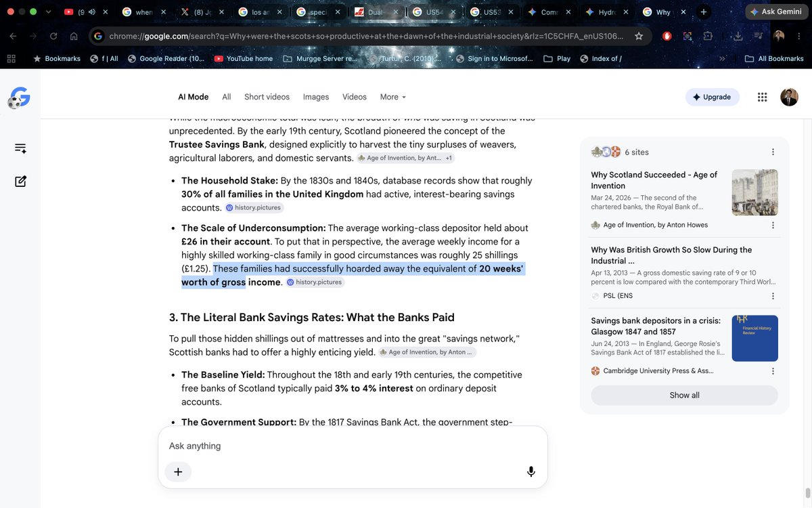Screen dimensions: 812x508
Task: Open the Extensions puzzle-piece menu
Action: [x=708, y=37]
